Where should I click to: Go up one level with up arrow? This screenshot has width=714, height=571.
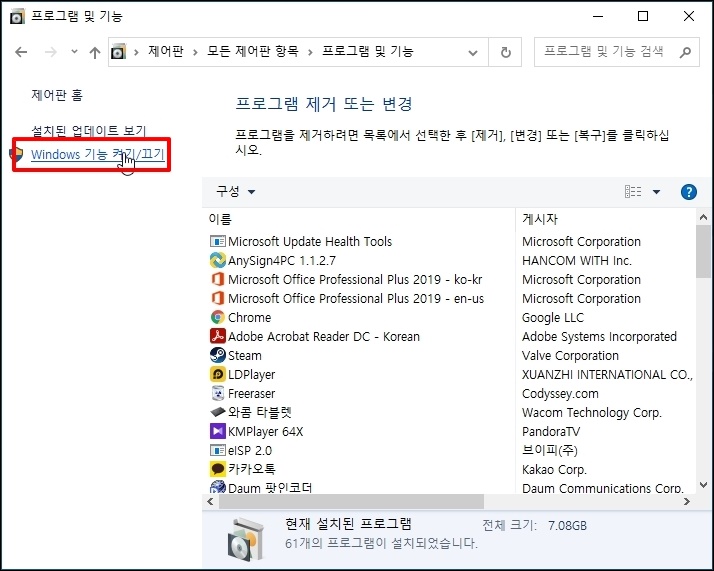(95, 52)
